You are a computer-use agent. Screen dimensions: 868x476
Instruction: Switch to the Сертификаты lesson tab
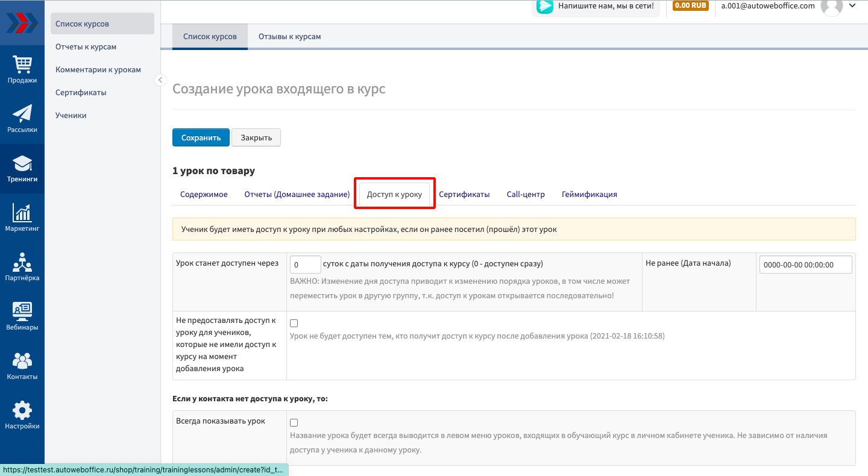[x=464, y=195]
